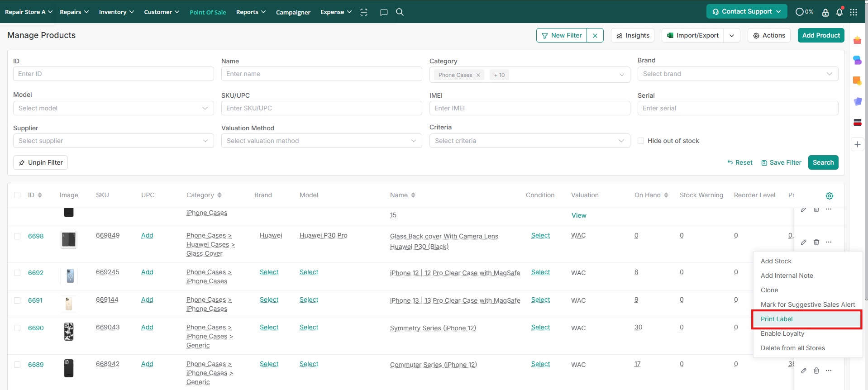Click the purple shield sidebar icon
The height and width of the screenshot is (390, 868).
(857, 101)
